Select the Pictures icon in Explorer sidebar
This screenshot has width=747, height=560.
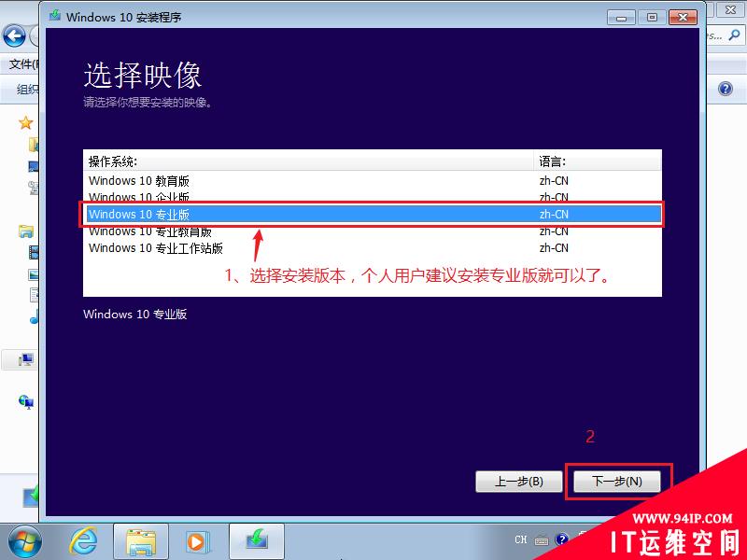[x=34, y=274]
